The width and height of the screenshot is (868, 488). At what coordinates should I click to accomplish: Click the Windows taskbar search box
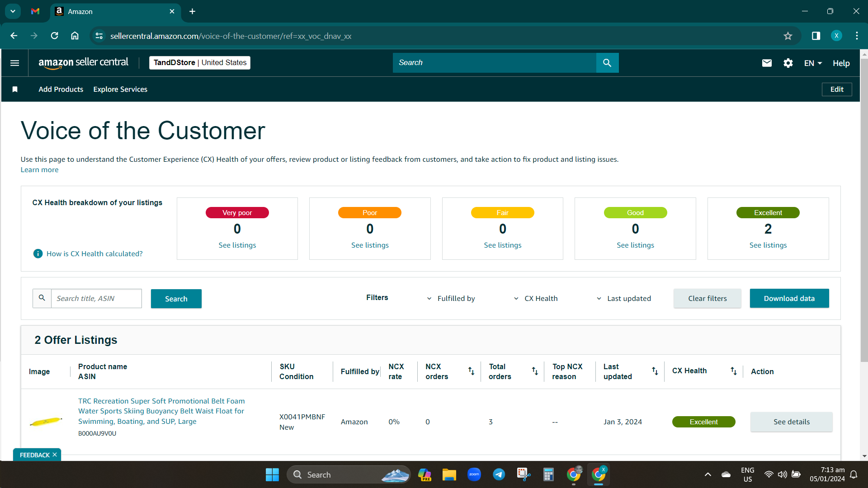(349, 474)
